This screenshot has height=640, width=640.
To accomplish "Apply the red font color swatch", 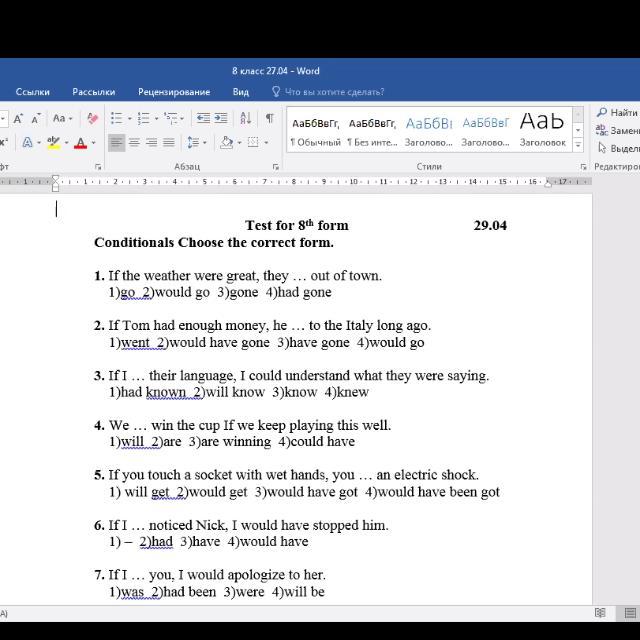I will pyautogui.click(x=80, y=143).
